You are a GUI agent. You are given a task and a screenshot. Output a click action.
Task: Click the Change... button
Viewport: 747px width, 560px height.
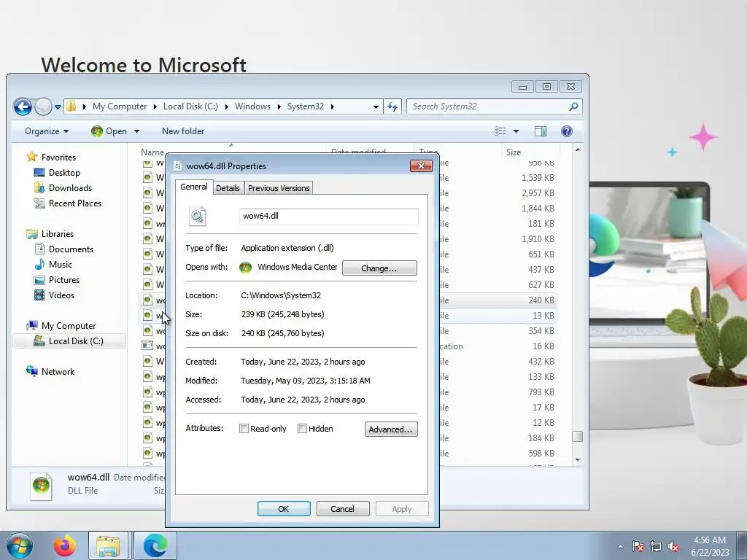coord(379,268)
